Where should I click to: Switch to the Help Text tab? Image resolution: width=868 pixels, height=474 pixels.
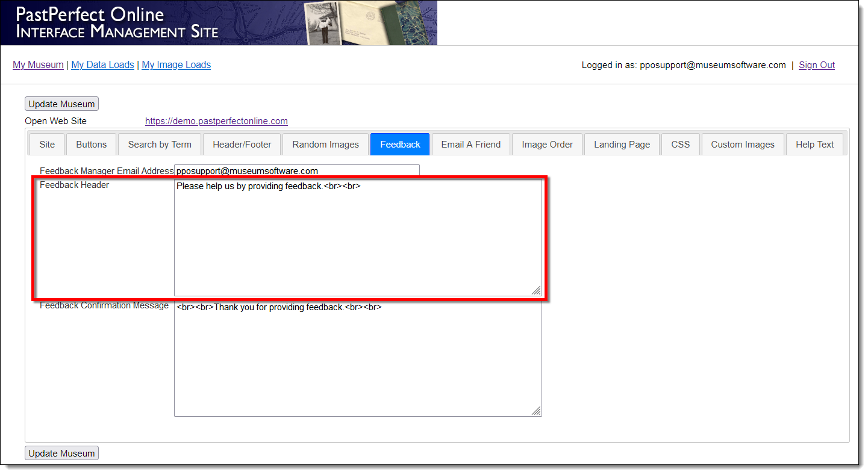(x=815, y=145)
